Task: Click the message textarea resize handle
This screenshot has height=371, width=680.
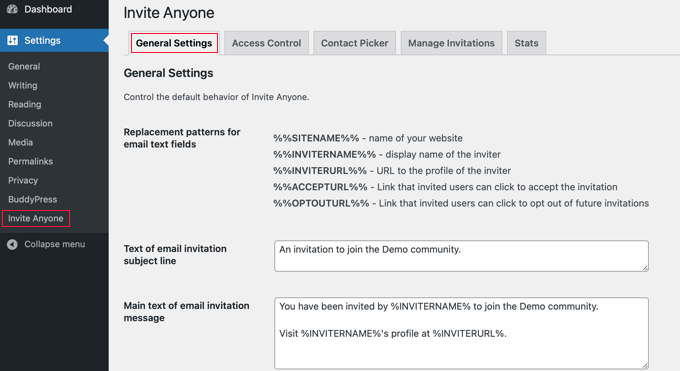Action: tap(645, 365)
